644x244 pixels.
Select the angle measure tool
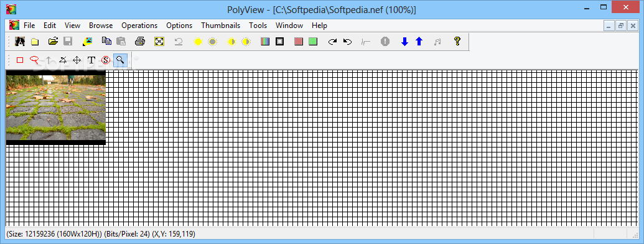tap(62, 60)
